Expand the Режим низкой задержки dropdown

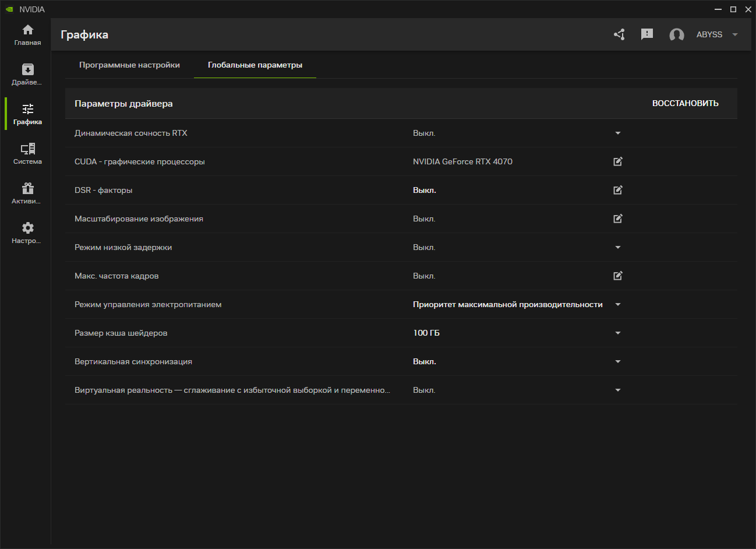(618, 247)
